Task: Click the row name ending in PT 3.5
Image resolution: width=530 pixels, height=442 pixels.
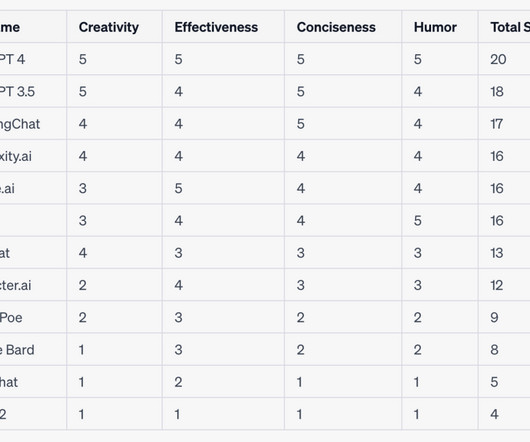Action: (17, 92)
